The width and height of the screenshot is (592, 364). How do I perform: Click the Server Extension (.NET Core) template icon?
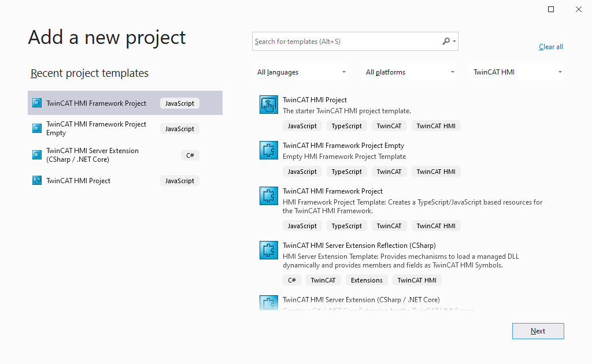(269, 303)
